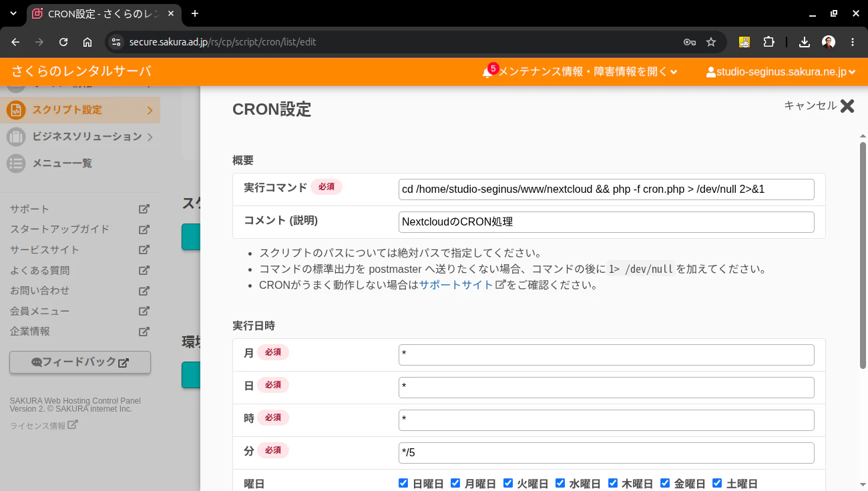
Task: Expand the スクリプト設定 chevron
Action: (x=150, y=110)
